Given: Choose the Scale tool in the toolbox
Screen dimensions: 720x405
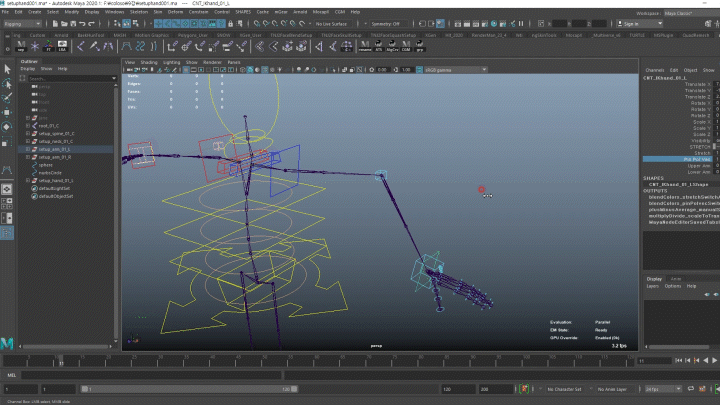Looking at the screenshot, I should [7, 141].
